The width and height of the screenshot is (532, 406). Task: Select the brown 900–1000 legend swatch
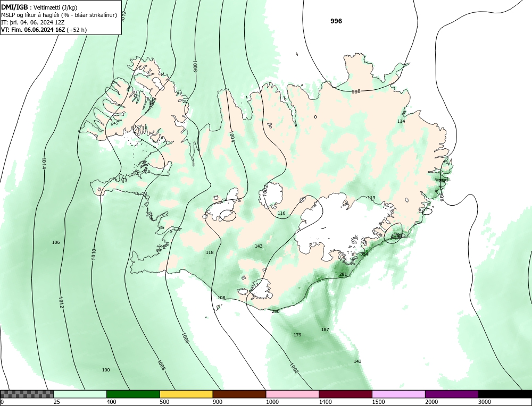pyautogui.click(x=239, y=394)
